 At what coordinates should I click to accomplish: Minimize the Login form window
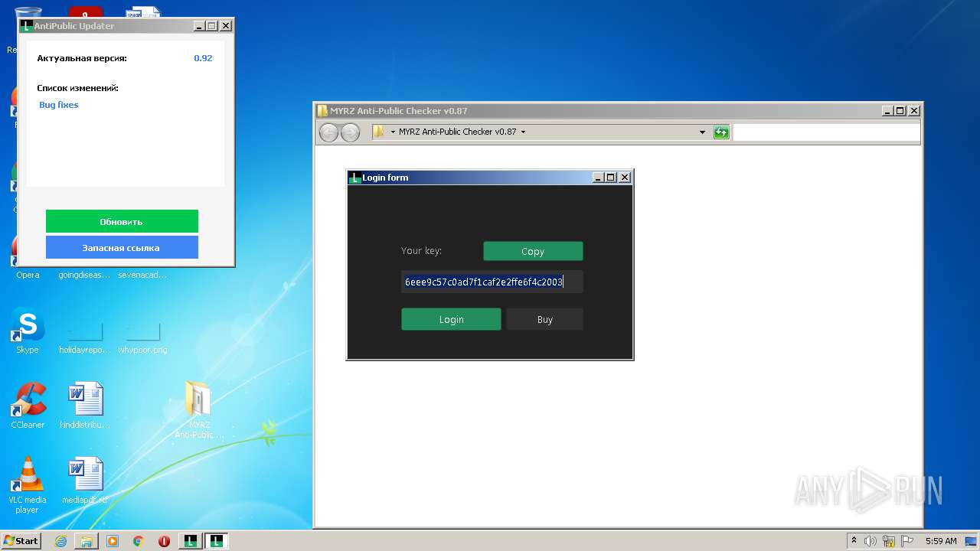tap(598, 178)
